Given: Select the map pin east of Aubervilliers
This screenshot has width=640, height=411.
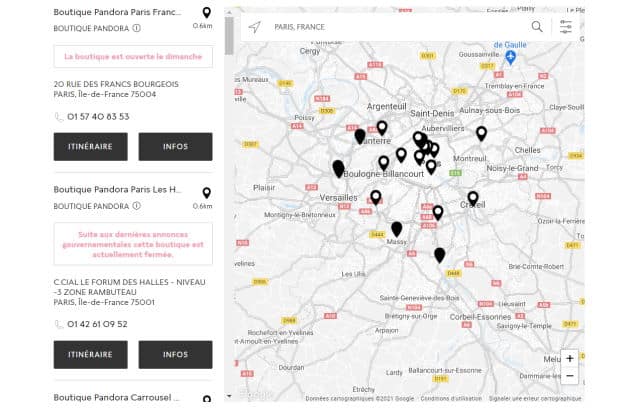Looking at the screenshot, I should pyautogui.click(x=481, y=133).
